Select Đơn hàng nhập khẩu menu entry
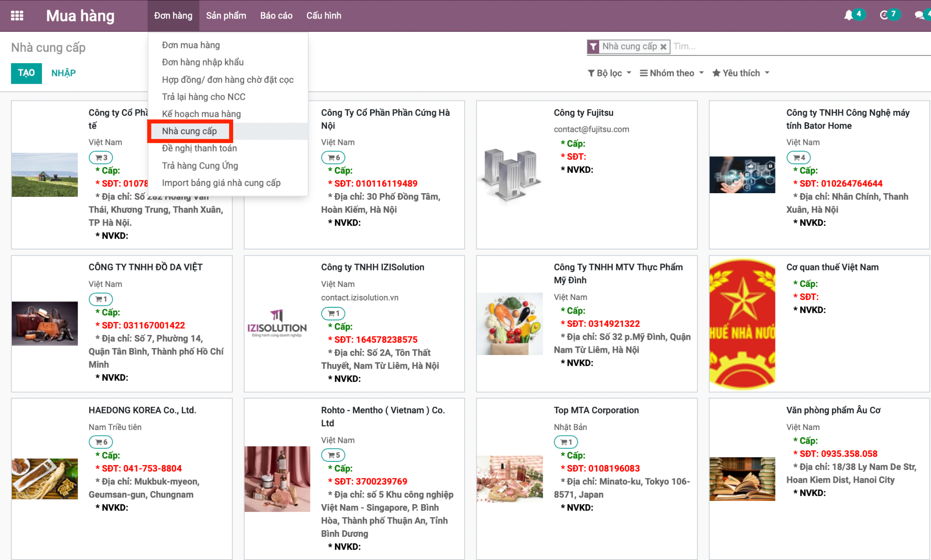This screenshot has width=931, height=560. tap(228, 62)
